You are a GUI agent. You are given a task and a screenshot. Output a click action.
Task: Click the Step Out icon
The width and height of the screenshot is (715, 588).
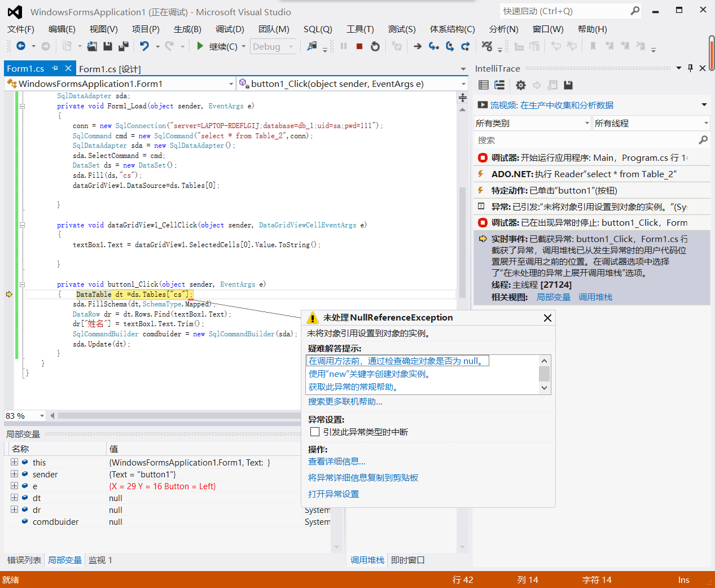466,46
